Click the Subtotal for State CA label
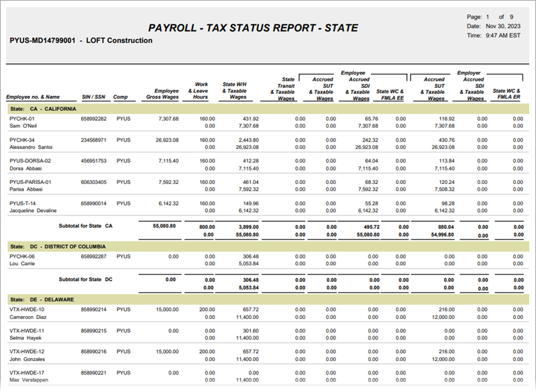 coord(85,226)
